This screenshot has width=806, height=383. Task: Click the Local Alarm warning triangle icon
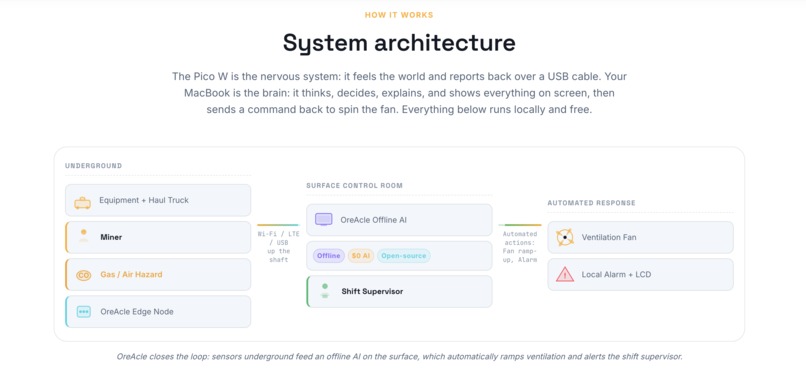tap(565, 275)
